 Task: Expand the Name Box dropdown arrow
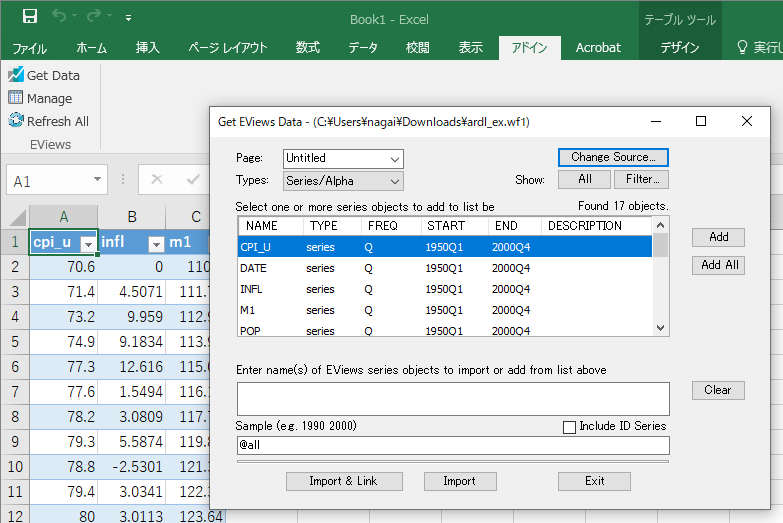[x=97, y=179]
